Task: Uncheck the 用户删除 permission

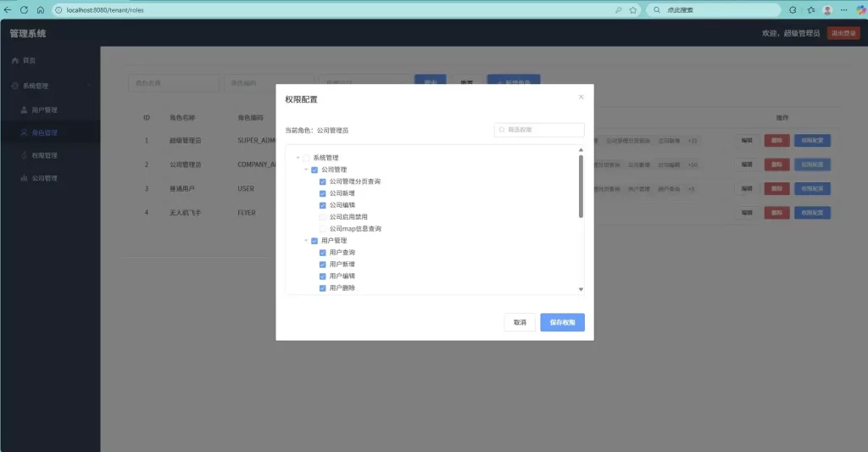Action: point(323,288)
